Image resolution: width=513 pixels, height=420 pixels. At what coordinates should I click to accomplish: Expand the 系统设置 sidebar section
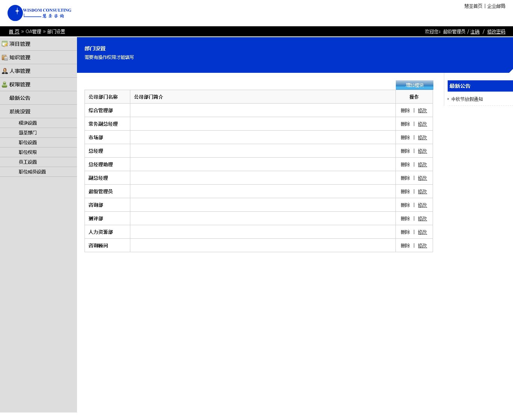(20, 111)
